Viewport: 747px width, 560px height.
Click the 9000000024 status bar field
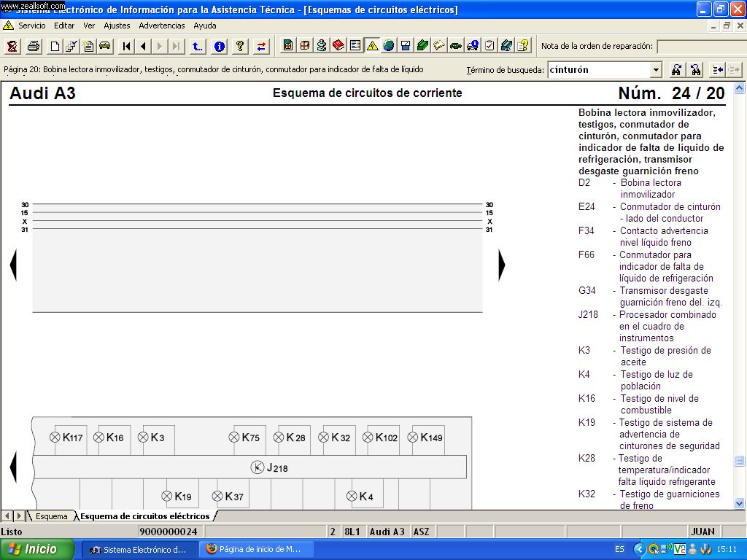169,532
